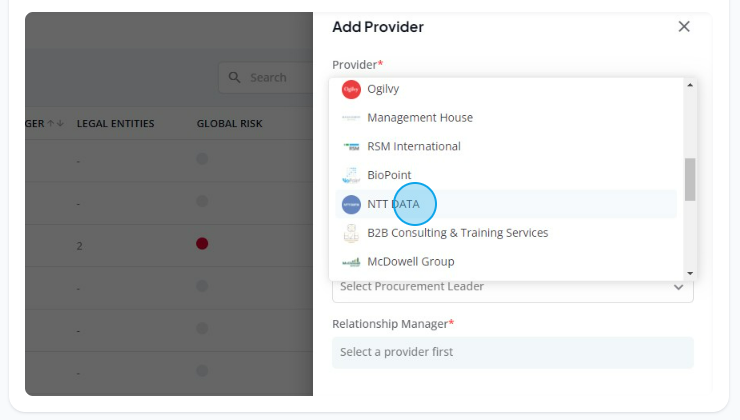Close the Add Provider panel
The height and width of the screenshot is (420, 740).
pos(684,26)
